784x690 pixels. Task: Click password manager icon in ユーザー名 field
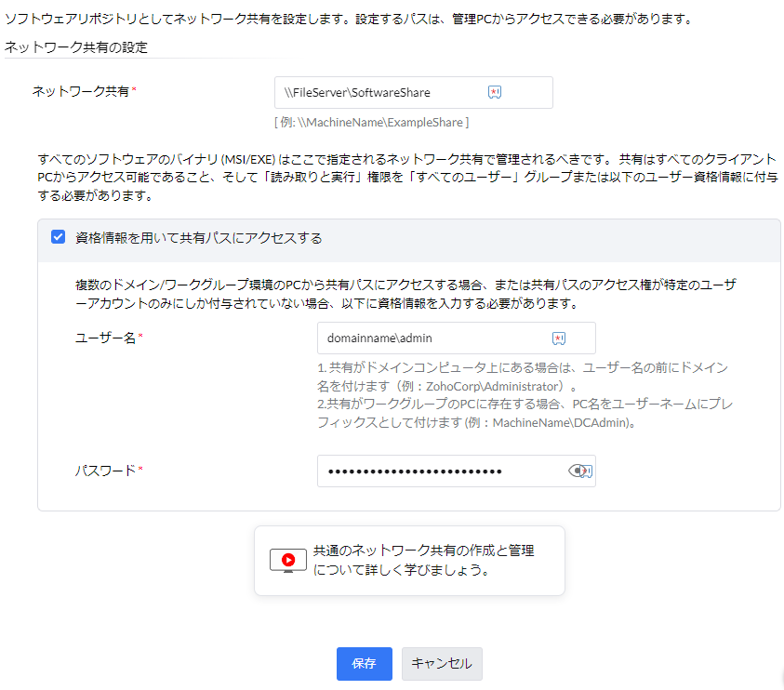(559, 338)
